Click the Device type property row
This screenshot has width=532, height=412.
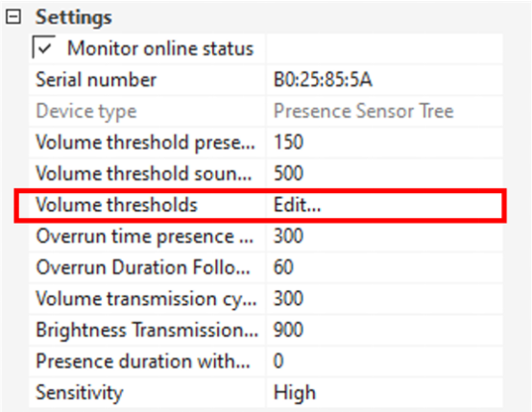(266, 111)
